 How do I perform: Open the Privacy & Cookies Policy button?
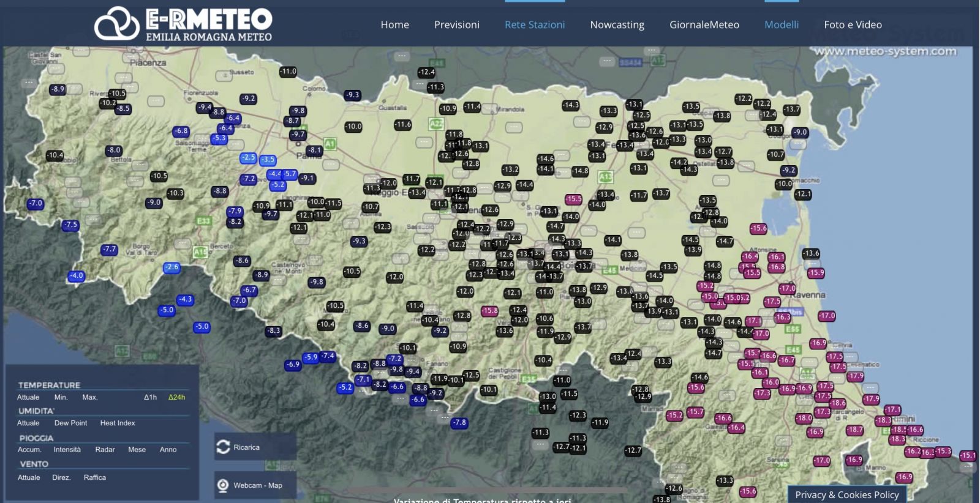point(846,494)
